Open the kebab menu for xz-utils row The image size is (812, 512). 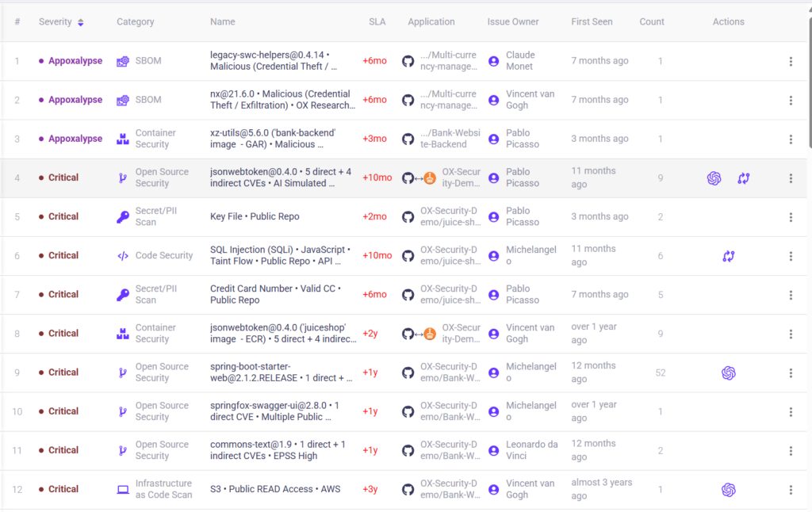coord(791,139)
